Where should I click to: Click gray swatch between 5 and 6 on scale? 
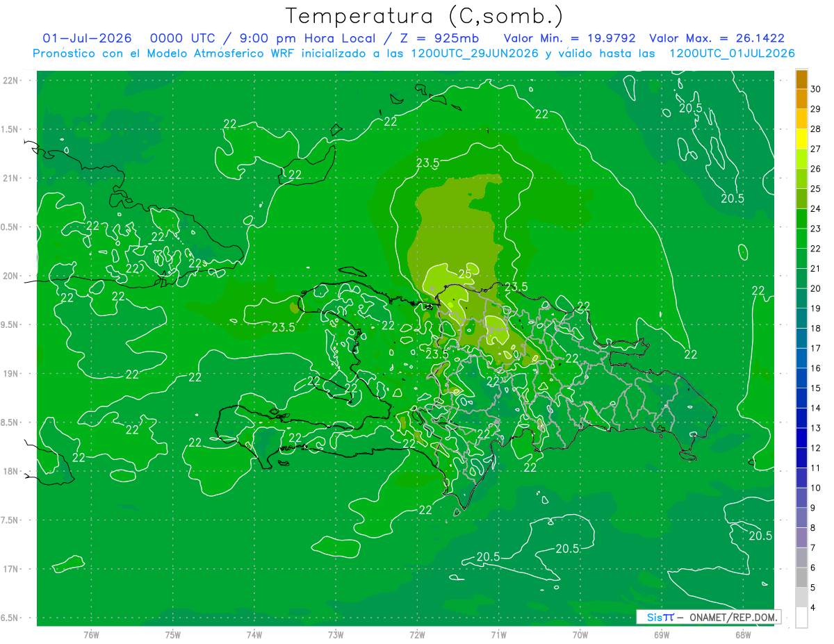801,577
